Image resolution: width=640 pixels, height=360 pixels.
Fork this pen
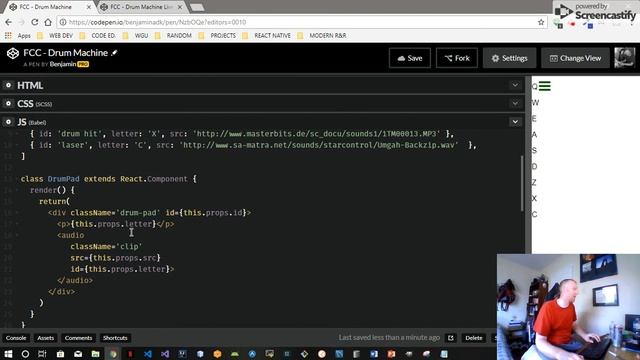pyautogui.click(x=457, y=58)
